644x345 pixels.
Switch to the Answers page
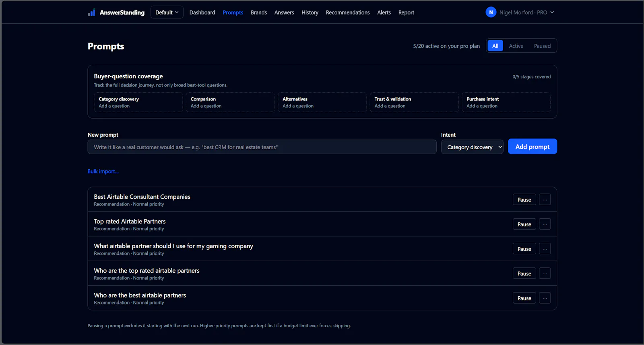click(284, 12)
